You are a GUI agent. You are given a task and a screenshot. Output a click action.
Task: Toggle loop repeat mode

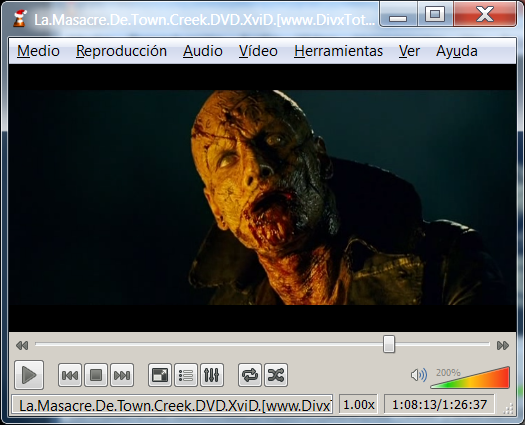(x=250, y=375)
